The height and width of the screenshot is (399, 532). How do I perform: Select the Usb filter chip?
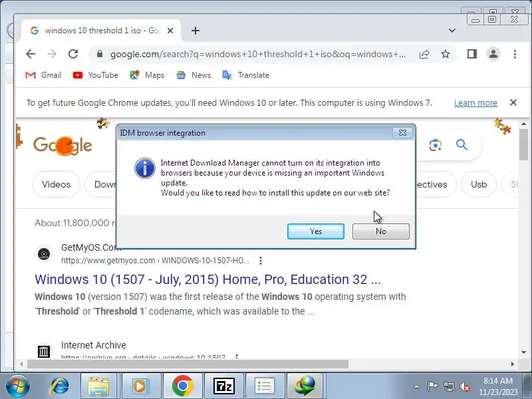click(479, 184)
